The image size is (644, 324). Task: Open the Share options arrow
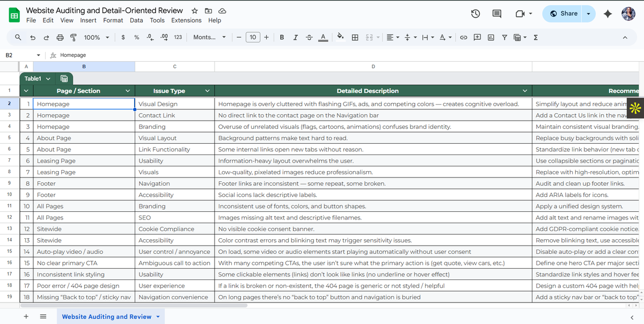point(589,14)
